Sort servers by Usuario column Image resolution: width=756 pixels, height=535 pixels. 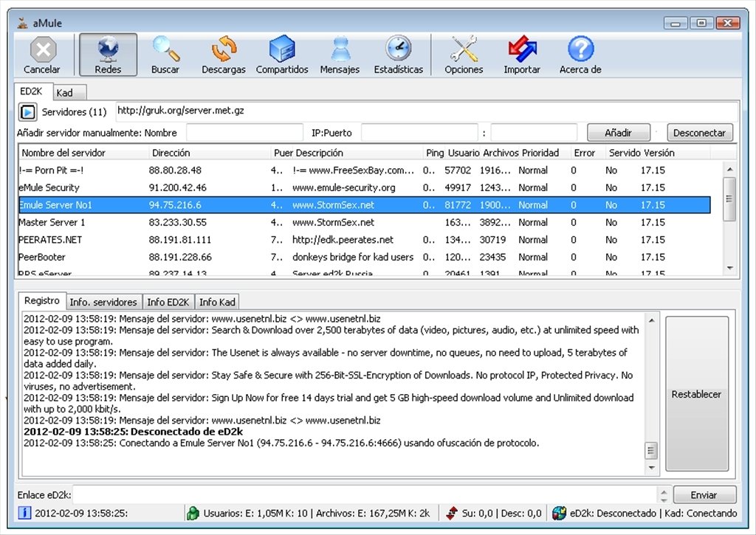[x=464, y=153]
